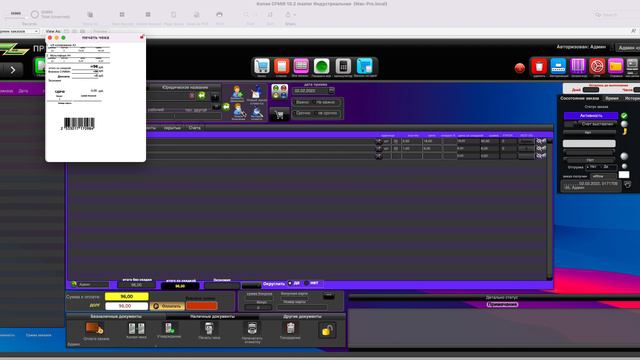Click the yellow open padlock icon

[x=327, y=330]
